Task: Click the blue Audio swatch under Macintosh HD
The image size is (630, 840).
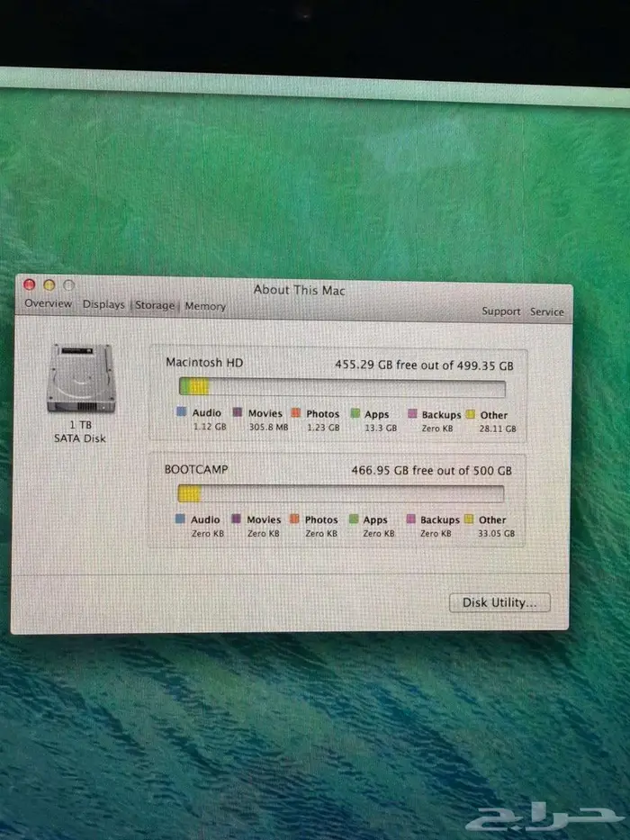Action: click(181, 413)
